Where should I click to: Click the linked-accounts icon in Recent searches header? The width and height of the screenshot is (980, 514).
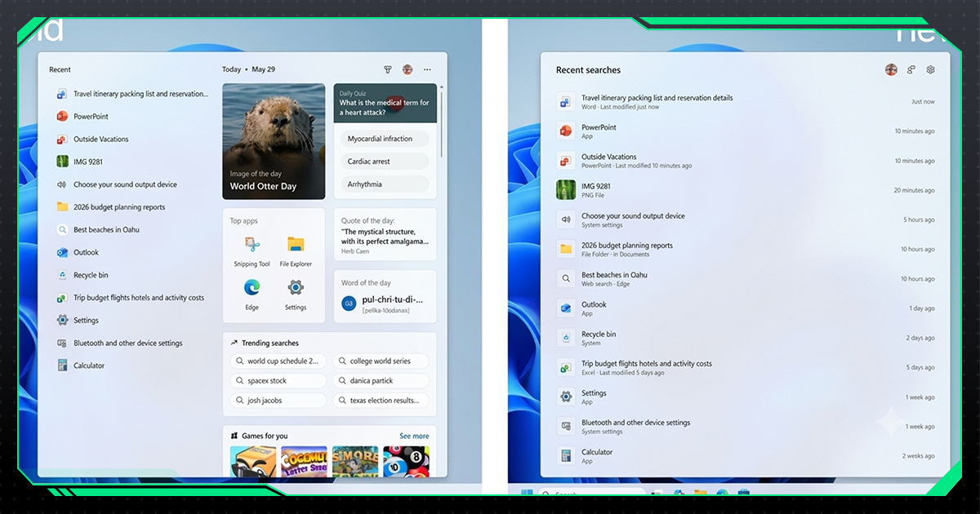(911, 70)
